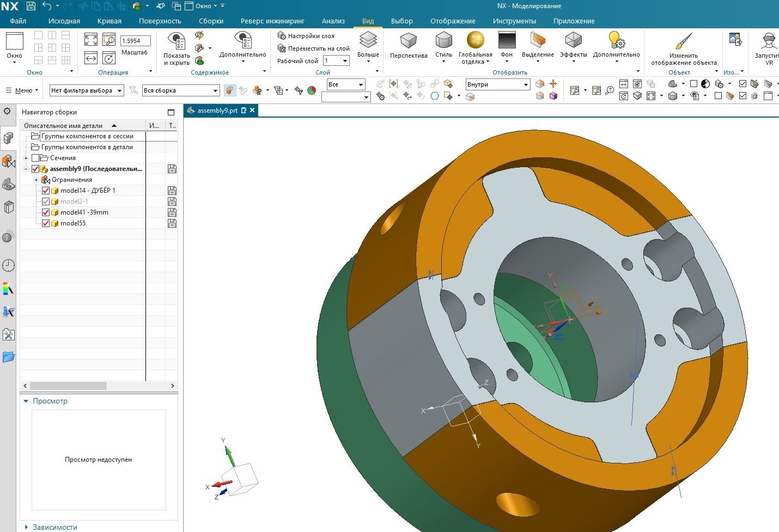This screenshot has height=532, width=779.
Task: Switch to the Сборки ribbon tab
Action: pyautogui.click(x=211, y=21)
